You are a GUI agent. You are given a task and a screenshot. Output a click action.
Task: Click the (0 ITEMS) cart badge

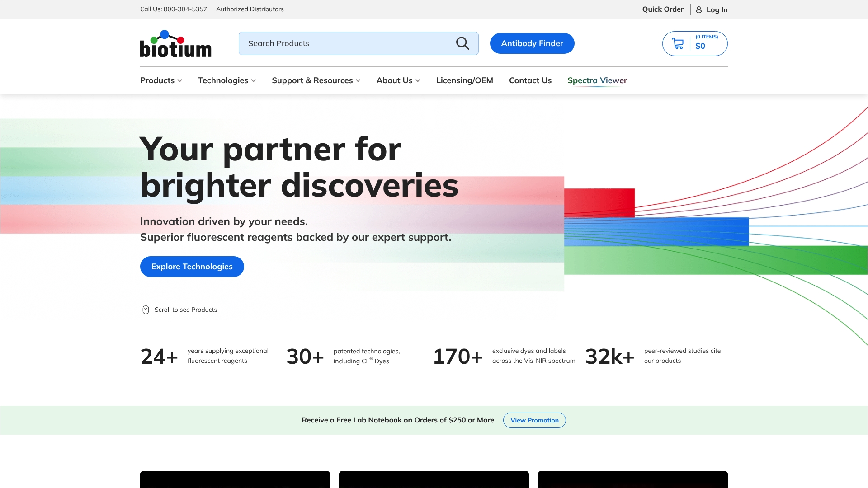point(706,37)
